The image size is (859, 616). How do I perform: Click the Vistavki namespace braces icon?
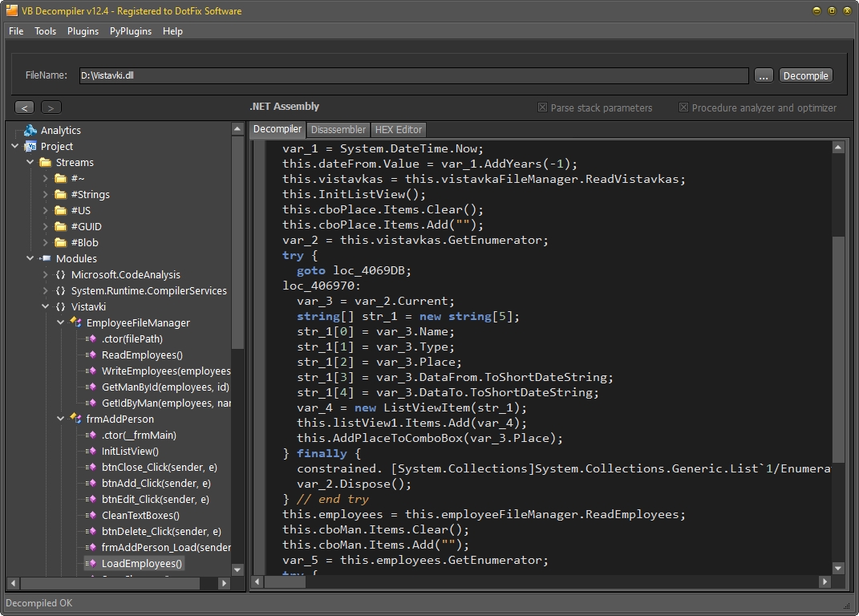click(x=61, y=307)
